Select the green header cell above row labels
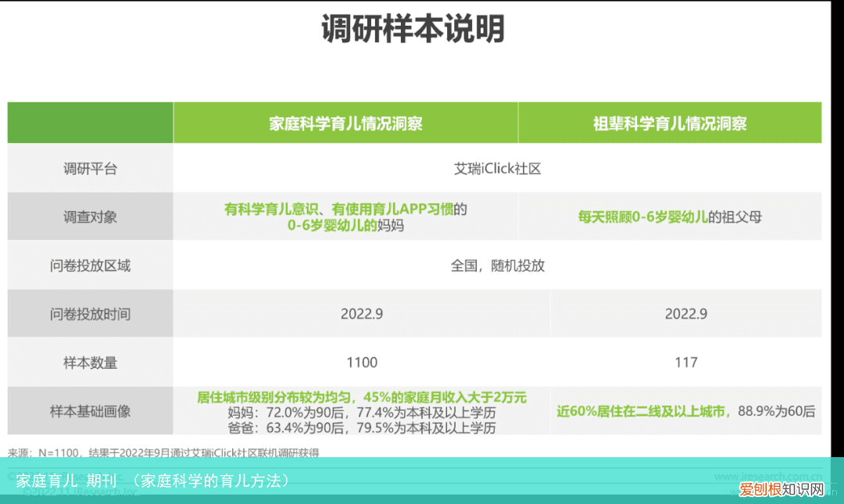Viewport: 844px width, 504px height. (x=89, y=122)
